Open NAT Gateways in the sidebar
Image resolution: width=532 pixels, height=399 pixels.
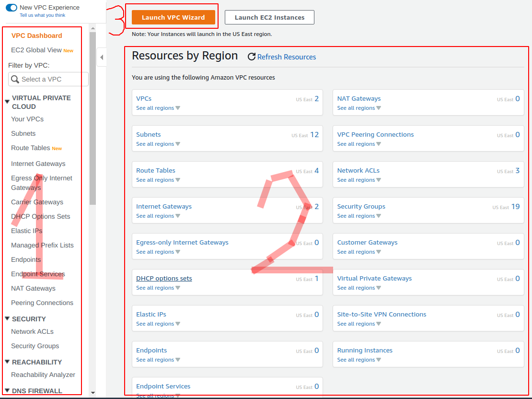[33, 289]
